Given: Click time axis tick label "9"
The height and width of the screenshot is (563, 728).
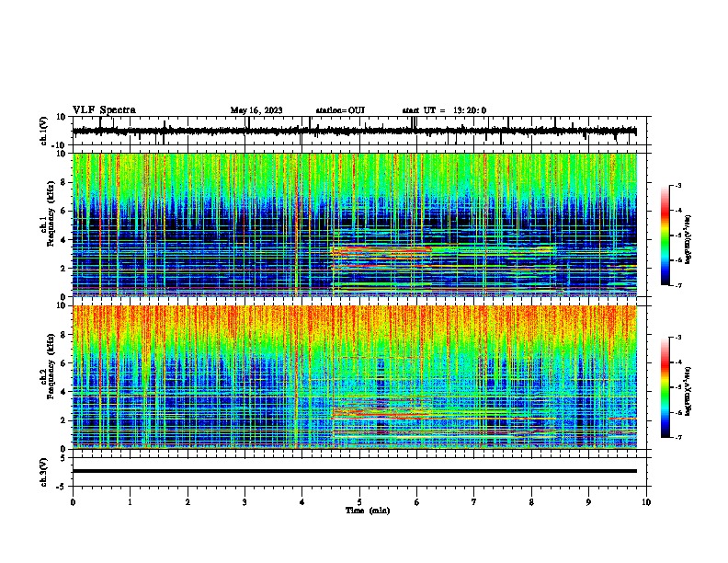Looking at the screenshot, I should [588, 502].
